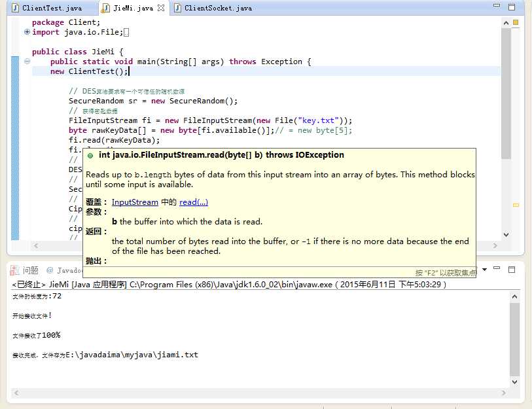The width and height of the screenshot is (532, 409).
Task: Expand the folded import declarations
Action: 27,32
